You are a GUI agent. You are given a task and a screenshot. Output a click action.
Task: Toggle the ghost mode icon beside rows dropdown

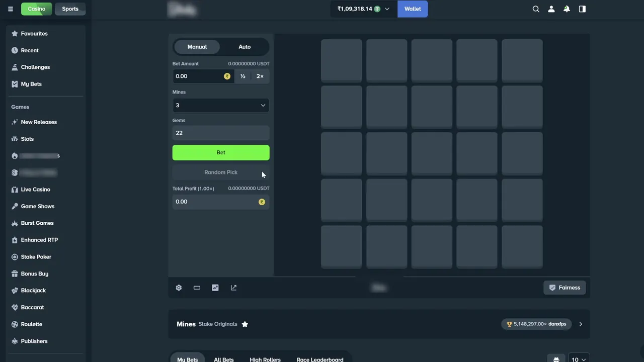(x=556, y=359)
